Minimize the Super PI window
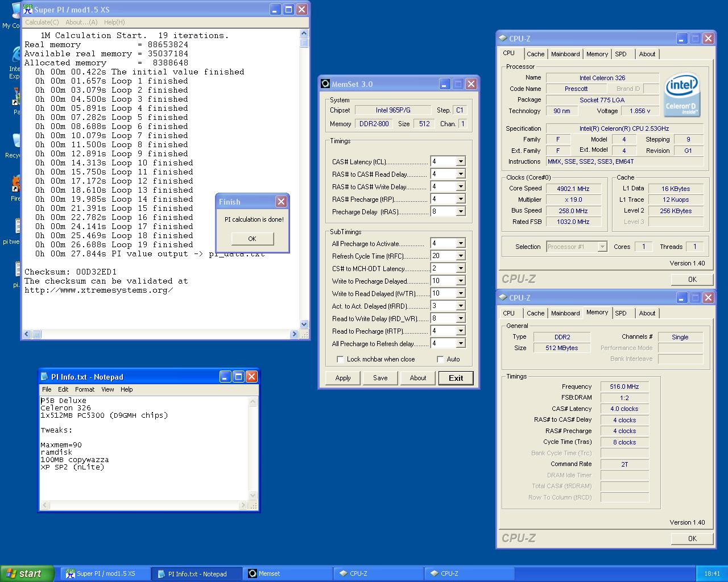Screen dimensions: 728x582 pyautogui.click(x=275, y=9)
